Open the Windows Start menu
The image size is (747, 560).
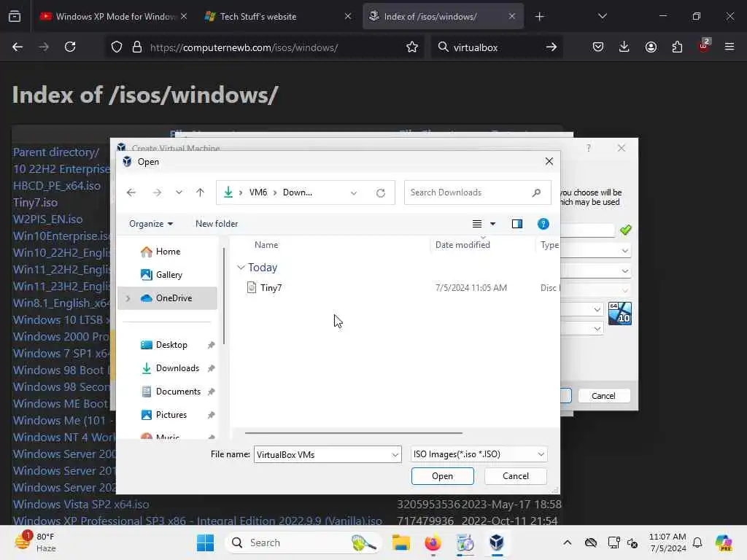point(205,542)
